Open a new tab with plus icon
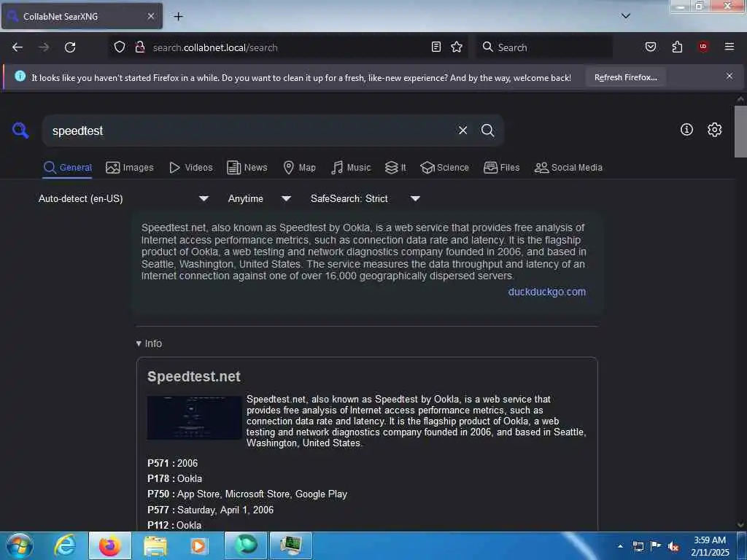 [x=178, y=17]
